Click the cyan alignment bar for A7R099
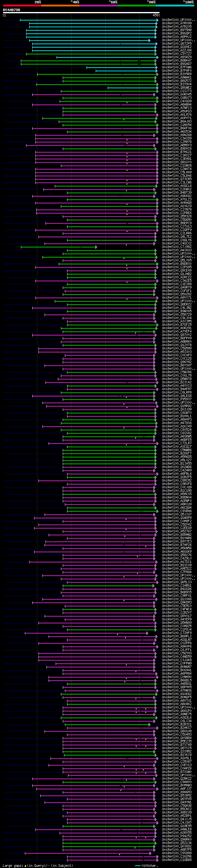The width and height of the screenshot is (197, 868). pos(94,23)
